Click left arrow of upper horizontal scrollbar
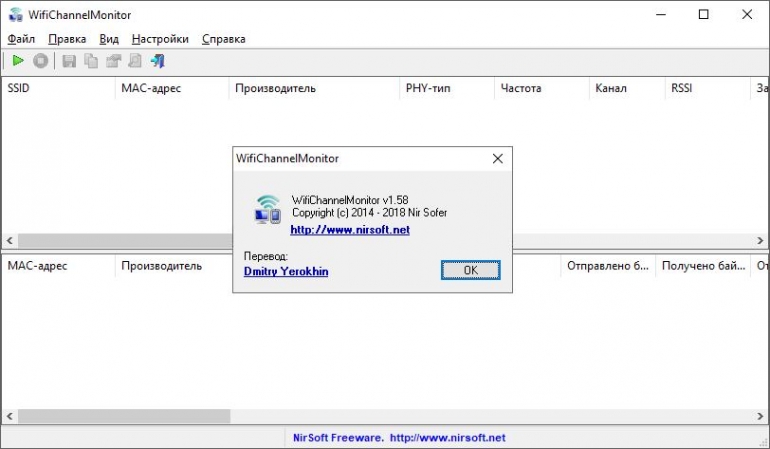 pos(9,241)
